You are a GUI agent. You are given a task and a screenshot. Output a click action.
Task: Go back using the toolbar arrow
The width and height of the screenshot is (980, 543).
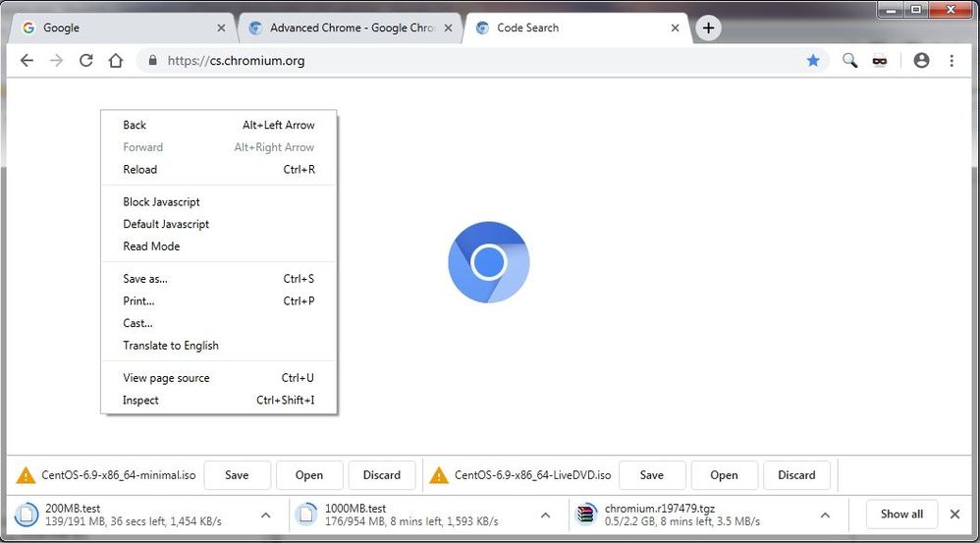pyautogui.click(x=27, y=61)
